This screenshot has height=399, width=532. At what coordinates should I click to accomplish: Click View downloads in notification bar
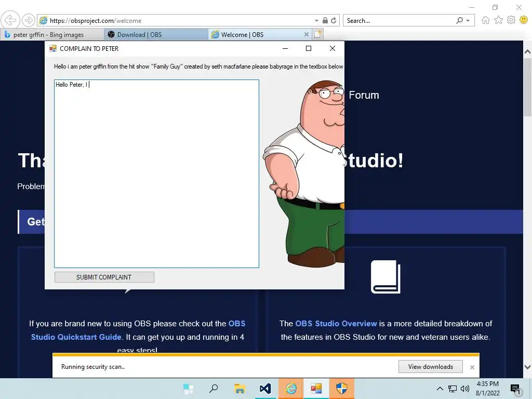coord(431,367)
